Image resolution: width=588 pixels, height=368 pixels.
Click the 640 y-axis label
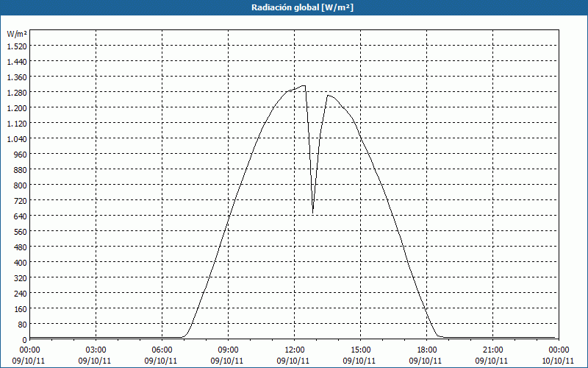21,216
